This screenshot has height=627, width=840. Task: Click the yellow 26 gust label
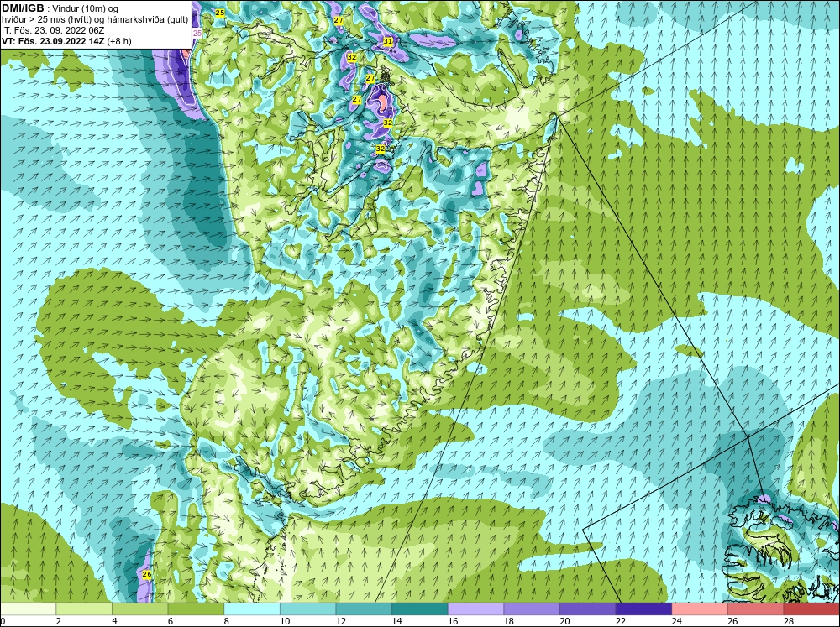(x=147, y=574)
